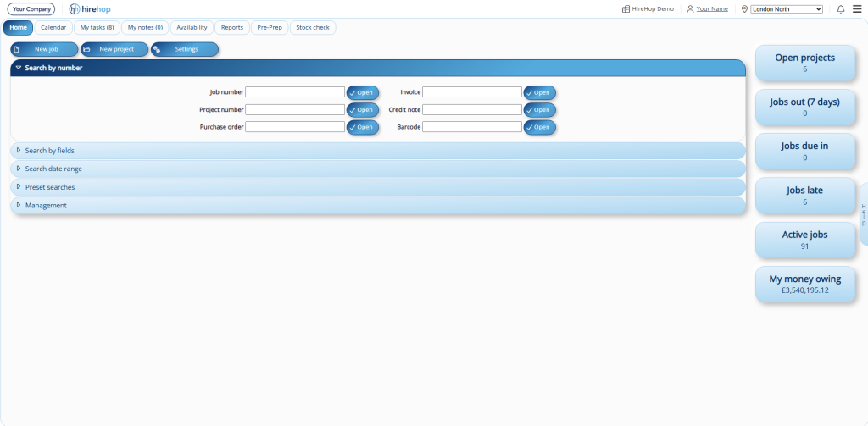Open the Jobs out (7 days) tile
Viewport: 868px width, 426px height.
click(x=805, y=107)
